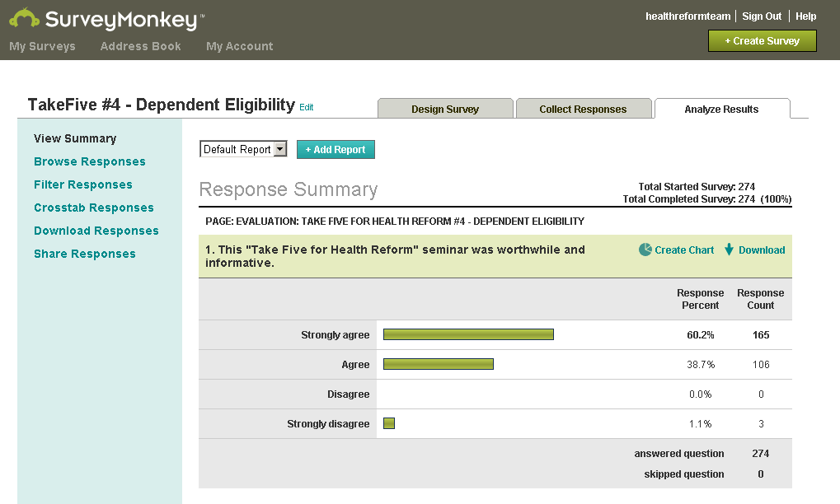Screen dimensions: 840x504
Task: Click the Sign Out link
Action: coord(762,16)
